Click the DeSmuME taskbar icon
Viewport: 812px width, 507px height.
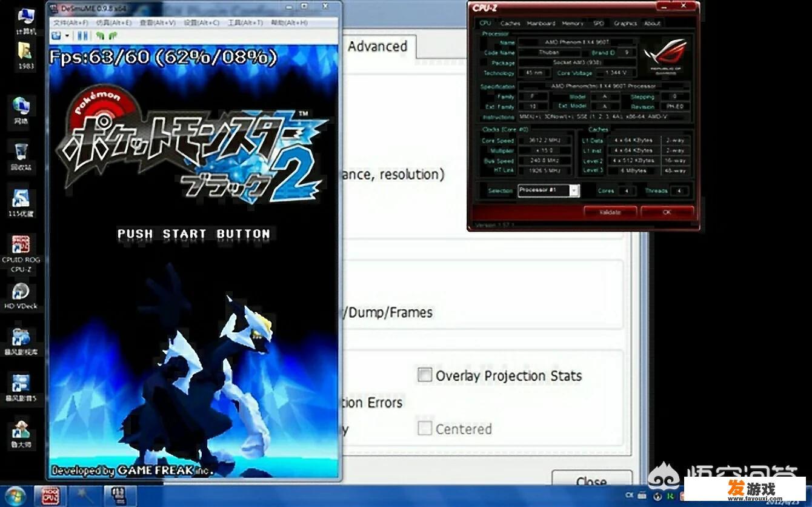pyautogui.click(x=120, y=496)
